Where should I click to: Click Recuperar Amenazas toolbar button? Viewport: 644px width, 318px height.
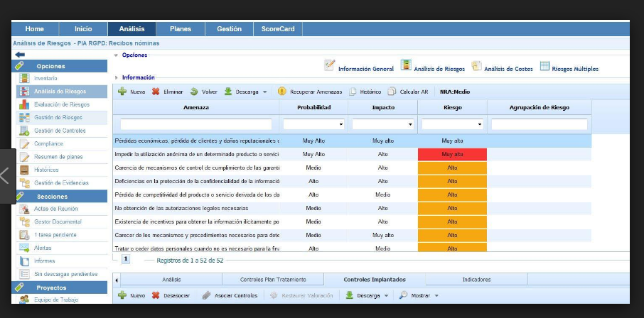[310, 92]
